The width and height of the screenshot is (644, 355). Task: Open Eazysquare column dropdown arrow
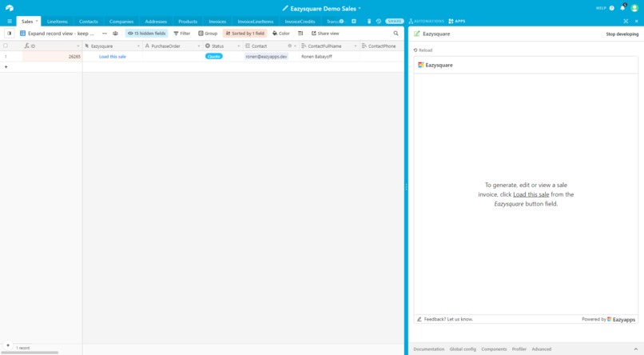pyautogui.click(x=138, y=46)
